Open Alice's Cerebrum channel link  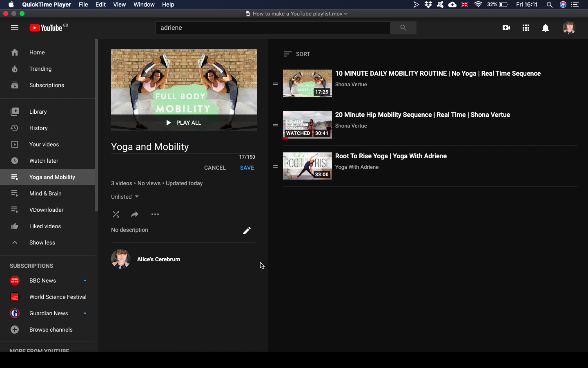(158, 259)
